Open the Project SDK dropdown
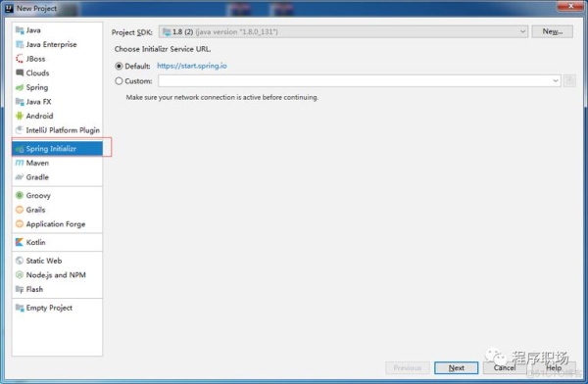 coord(343,32)
